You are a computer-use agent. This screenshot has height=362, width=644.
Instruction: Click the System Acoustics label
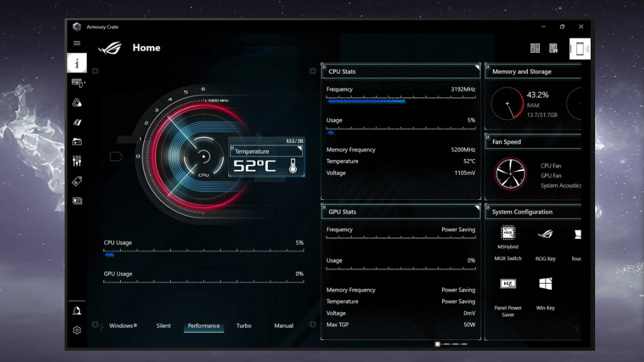coord(561,185)
